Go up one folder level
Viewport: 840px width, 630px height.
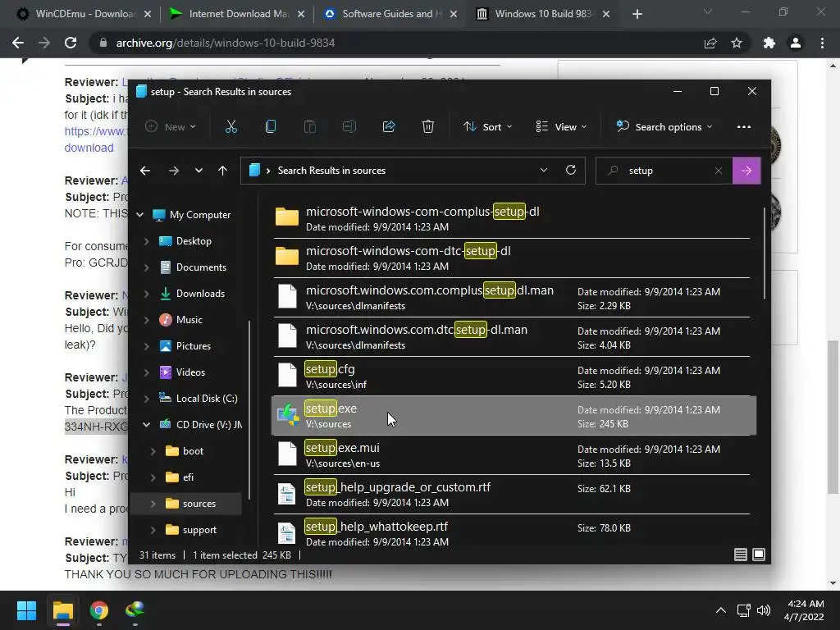tap(223, 171)
